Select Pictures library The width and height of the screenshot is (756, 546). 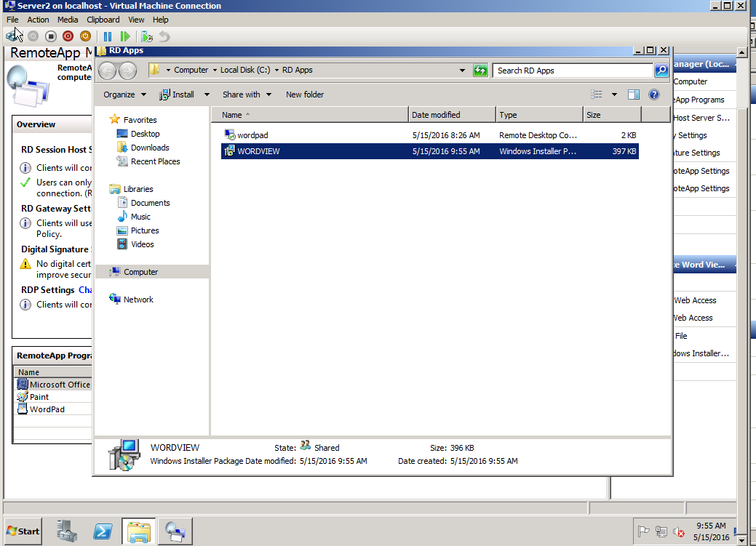(145, 231)
